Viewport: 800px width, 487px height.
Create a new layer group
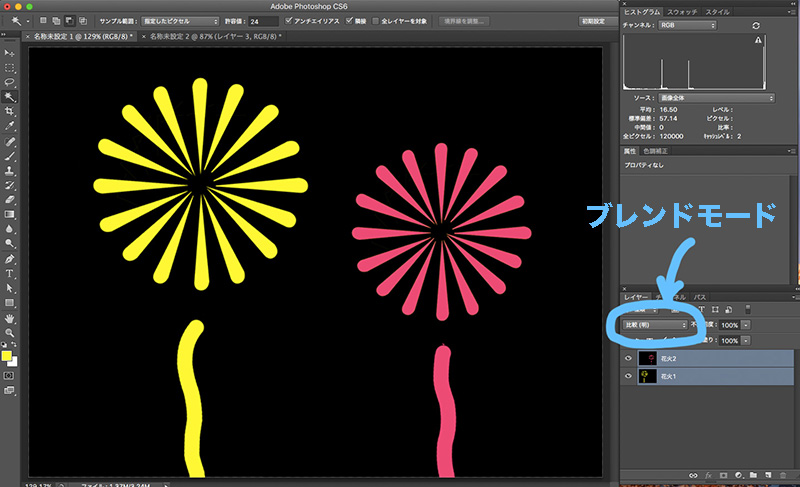click(753, 475)
